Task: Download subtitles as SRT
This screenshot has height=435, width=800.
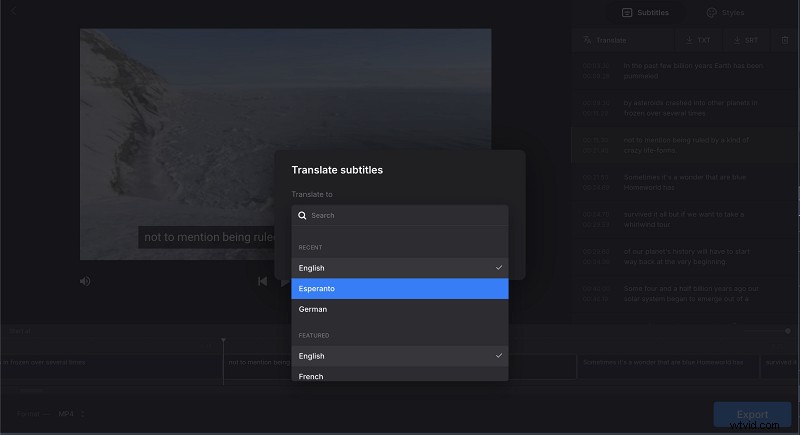Action: coord(745,40)
